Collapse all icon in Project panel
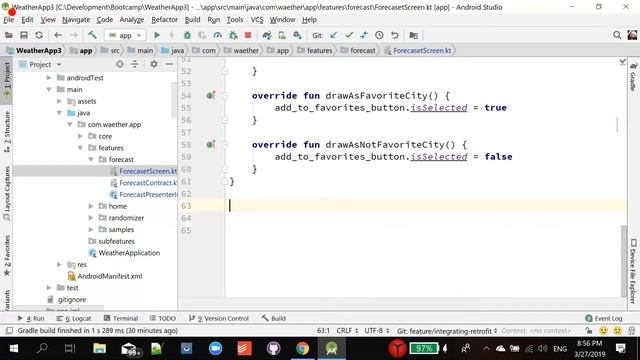The image size is (640, 360). tap(135, 64)
